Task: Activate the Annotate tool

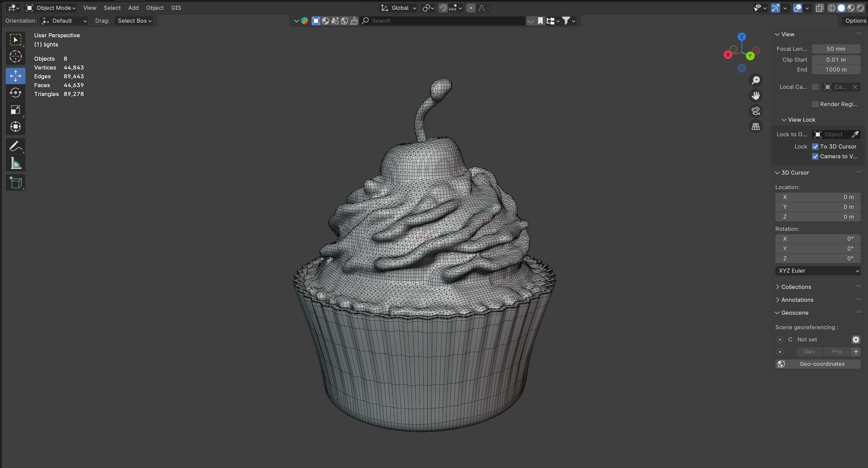Action: 15,146
